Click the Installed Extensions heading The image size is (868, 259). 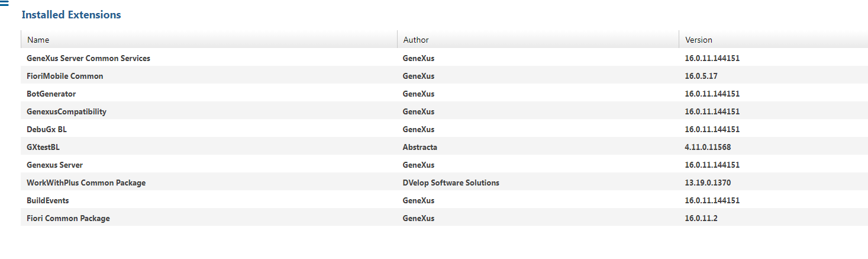tap(71, 15)
